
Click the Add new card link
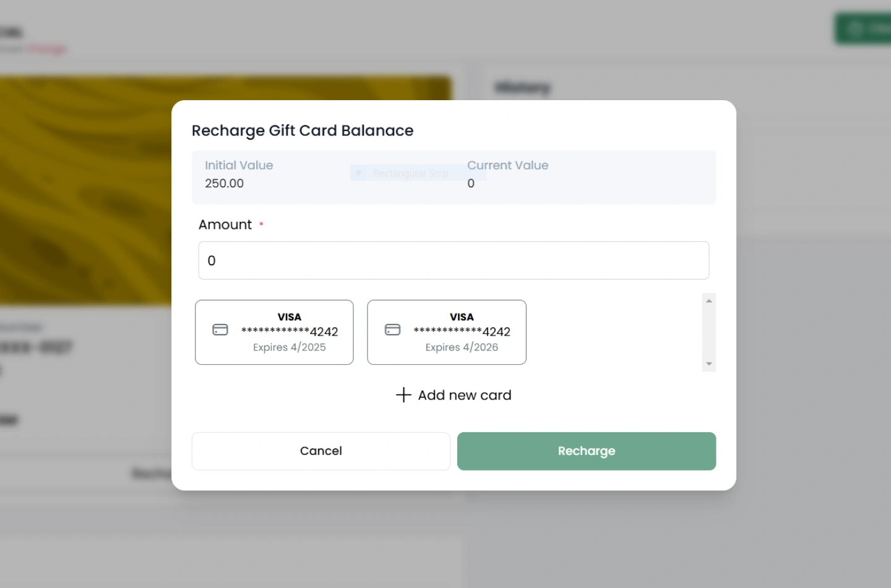[x=454, y=395]
